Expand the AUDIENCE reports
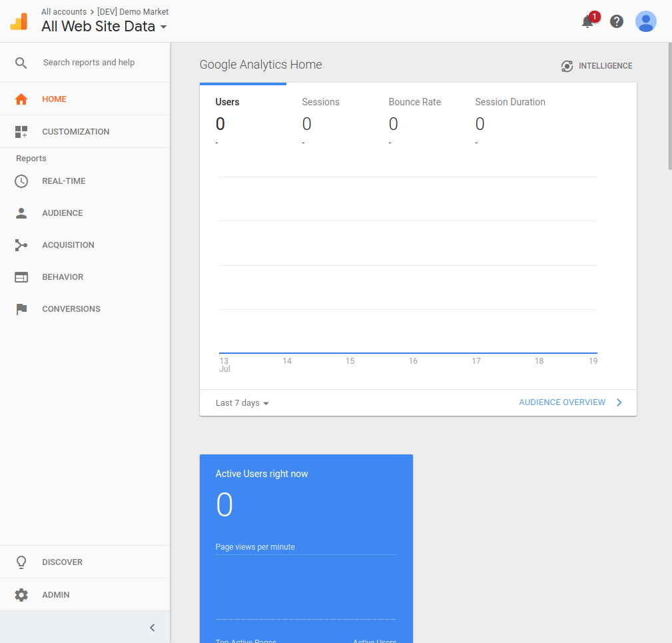Viewport: 672px width, 643px height. click(x=85, y=213)
